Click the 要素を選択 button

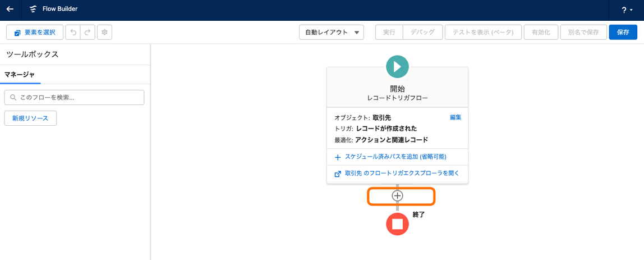[35, 32]
